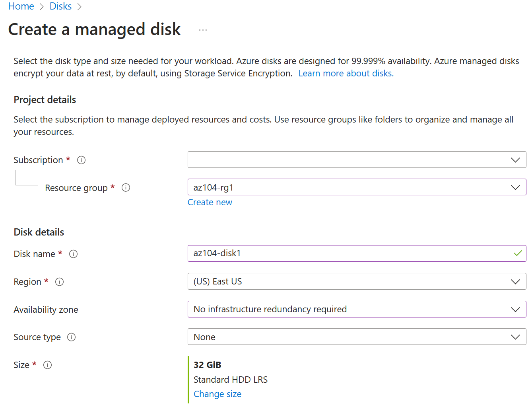532x405 pixels.
Task: Open the Region dropdown
Action: pos(356,281)
